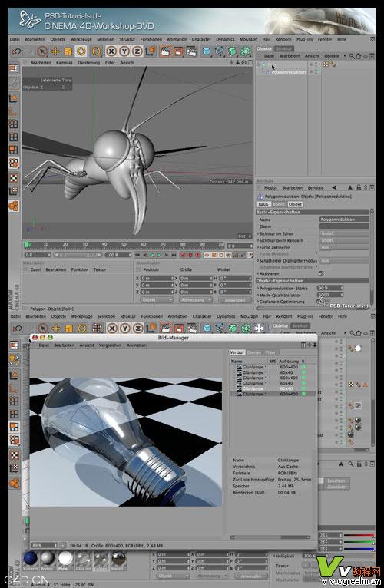384x588 pixels.
Task: Click the home icon in the mosquito scene object manager
Action: [x=358, y=56]
